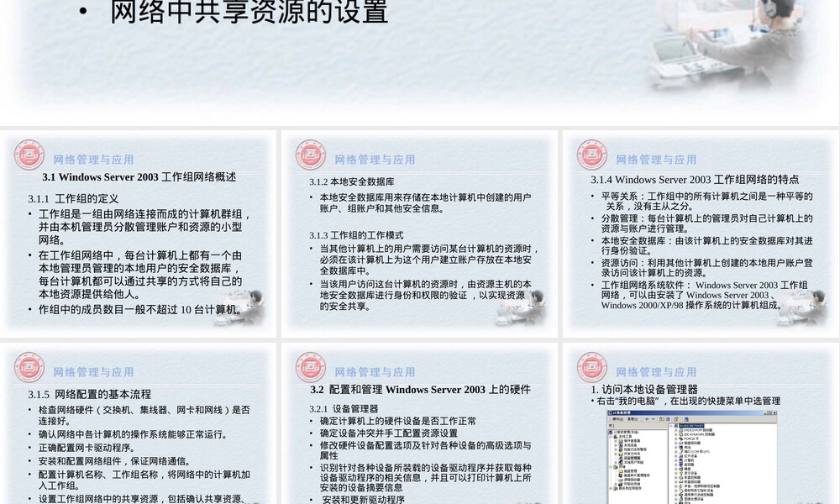This screenshot has width=840, height=504.
Task: Click the heading "3.1.3 工作组的工作模式"
Action: click(356, 236)
